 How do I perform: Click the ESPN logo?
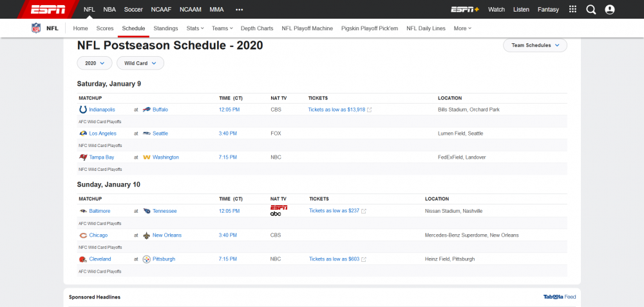tap(48, 9)
